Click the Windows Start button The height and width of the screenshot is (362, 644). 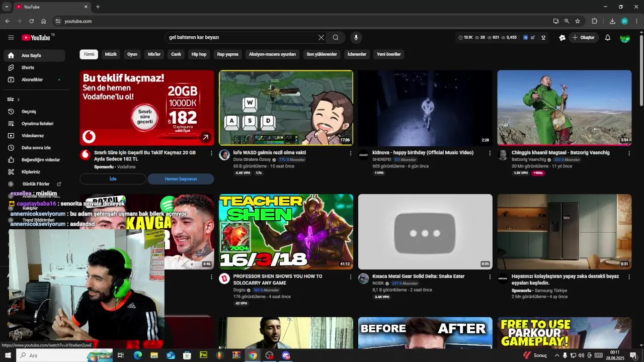(8, 355)
